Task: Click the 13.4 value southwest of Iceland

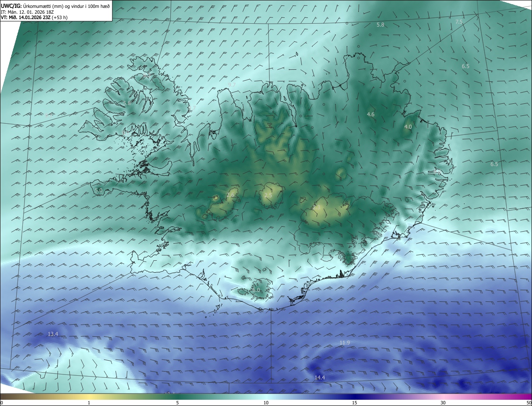Action: [53, 334]
